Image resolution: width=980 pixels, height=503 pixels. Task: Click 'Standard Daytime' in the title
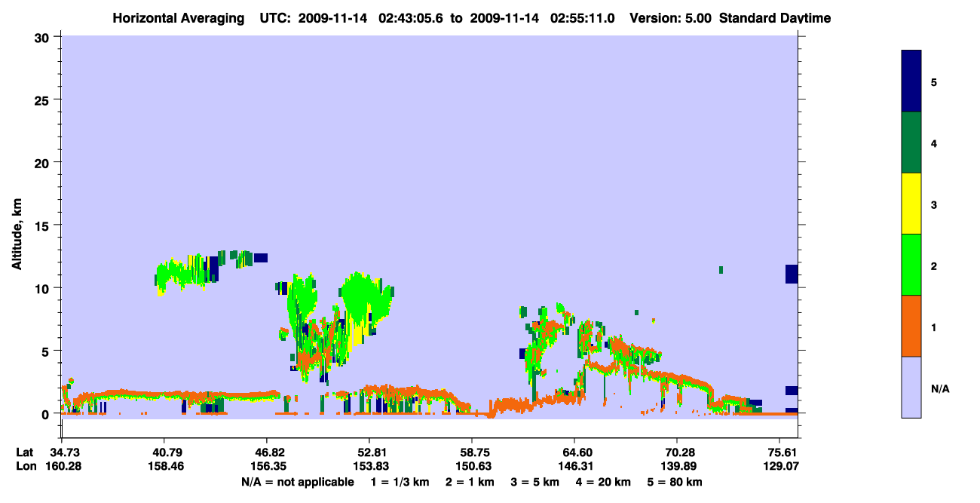point(775,18)
